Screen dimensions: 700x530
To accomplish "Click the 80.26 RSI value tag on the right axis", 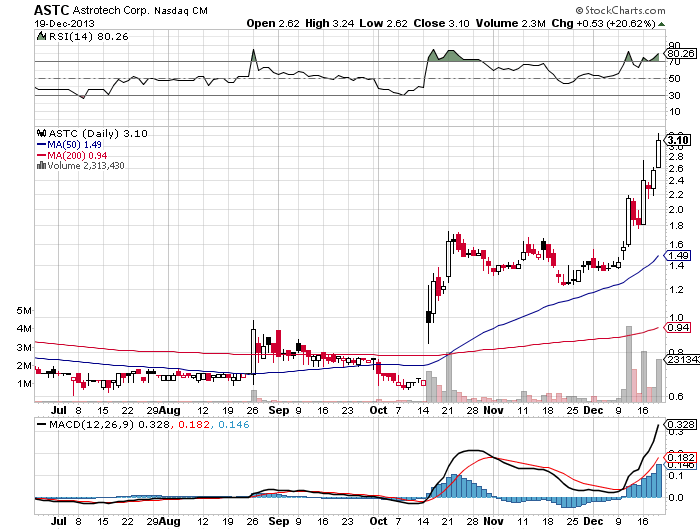I will (680, 54).
